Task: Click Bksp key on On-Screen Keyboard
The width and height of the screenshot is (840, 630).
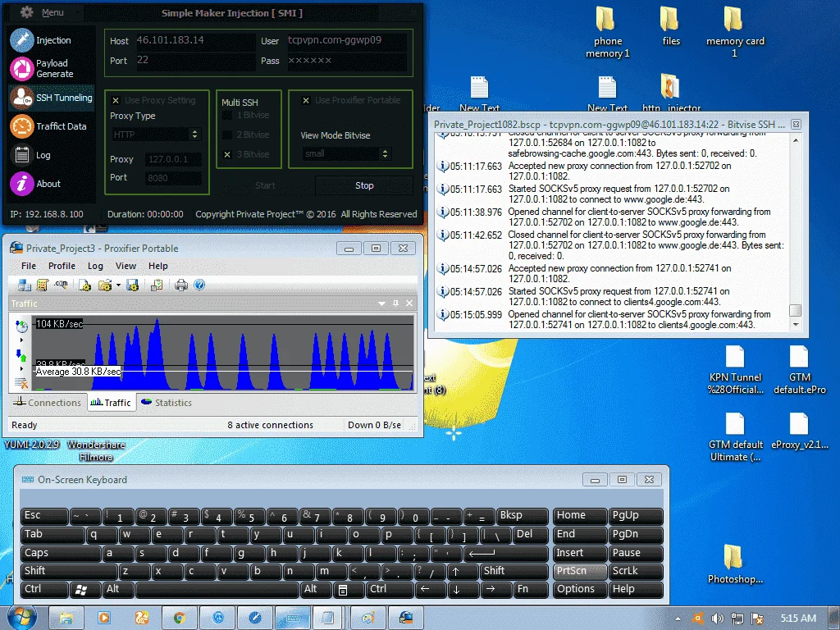Action: 523,516
